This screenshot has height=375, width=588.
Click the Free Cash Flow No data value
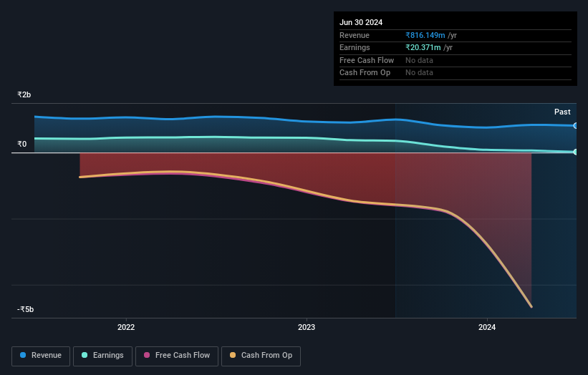pyautogui.click(x=419, y=60)
